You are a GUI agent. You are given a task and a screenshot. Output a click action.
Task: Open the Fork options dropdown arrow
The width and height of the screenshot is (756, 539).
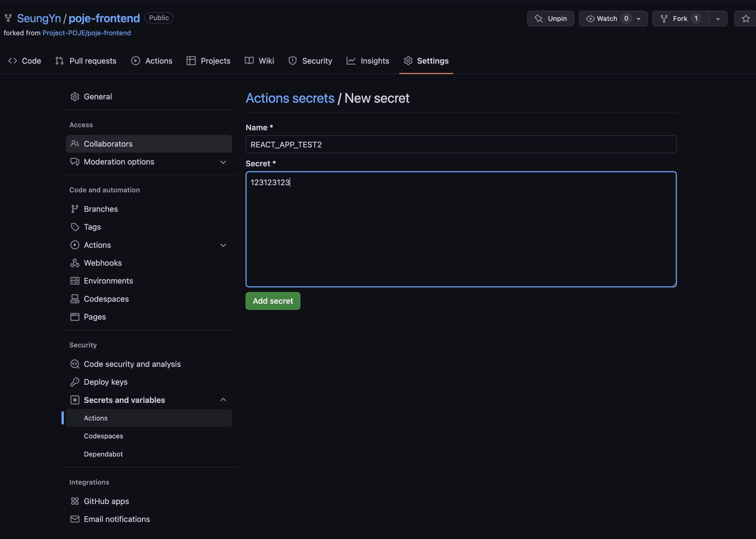(718, 19)
